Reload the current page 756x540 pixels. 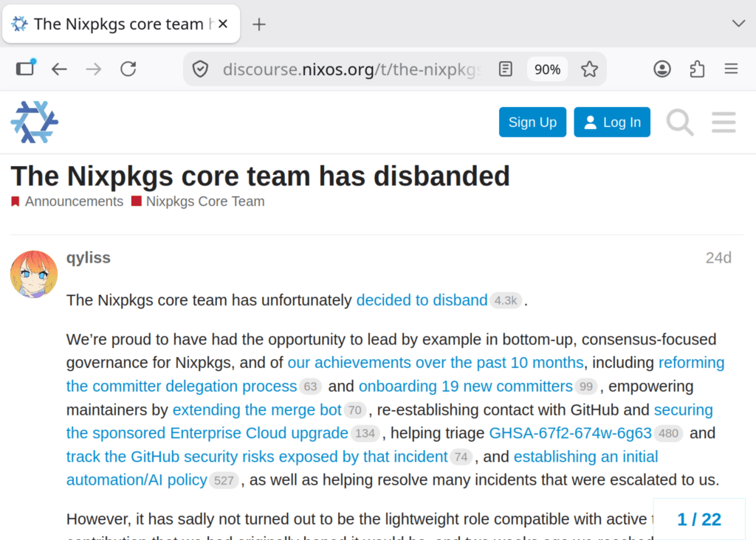tap(128, 69)
